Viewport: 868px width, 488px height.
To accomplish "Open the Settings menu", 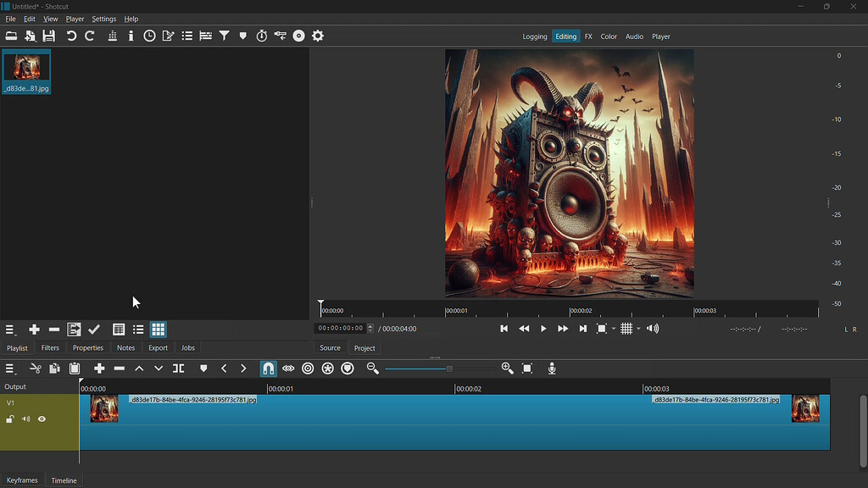I will click(x=103, y=19).
